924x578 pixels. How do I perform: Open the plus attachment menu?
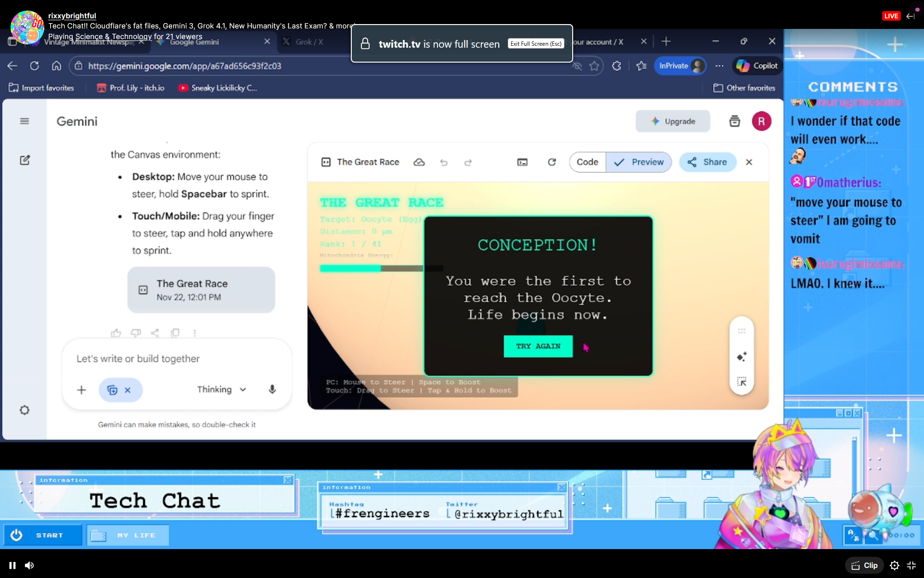point(81,390)
